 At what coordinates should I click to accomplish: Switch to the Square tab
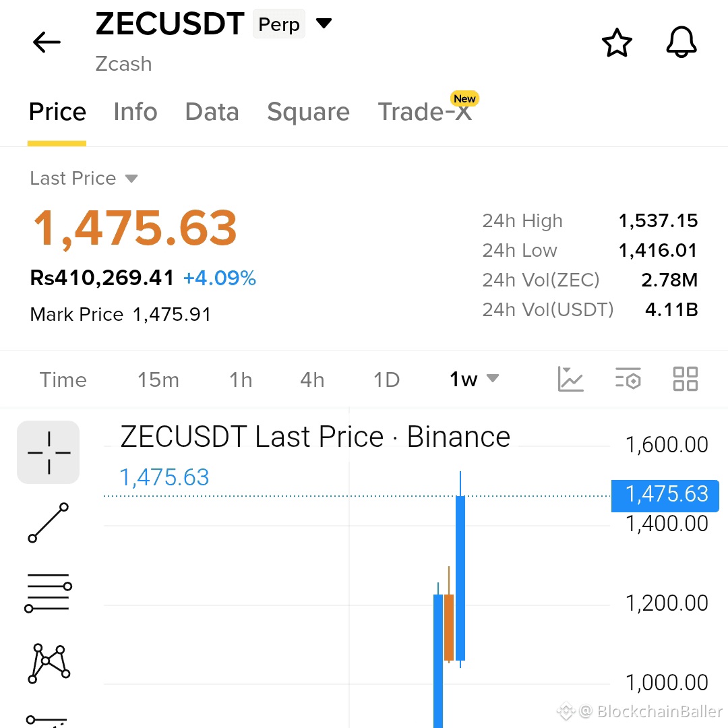point(308,112)
